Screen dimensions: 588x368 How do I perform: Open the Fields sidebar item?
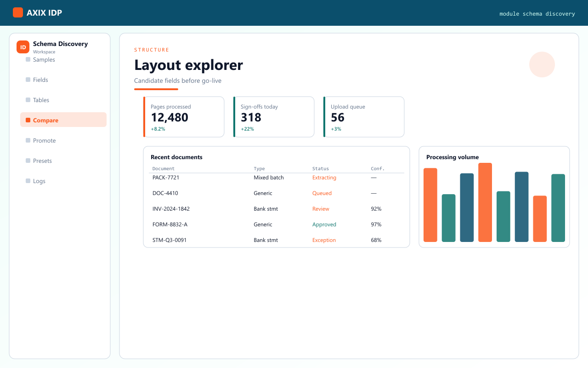[63, 80]
